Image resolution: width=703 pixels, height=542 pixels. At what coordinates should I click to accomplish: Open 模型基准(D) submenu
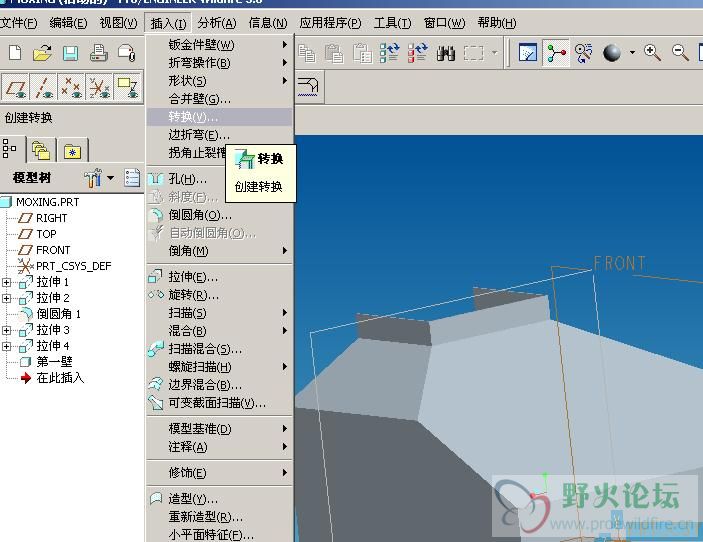point(220,429)
